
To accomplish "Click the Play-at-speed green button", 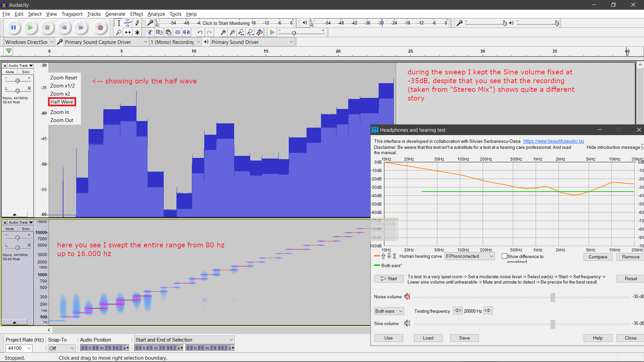I will click(272, 33).
